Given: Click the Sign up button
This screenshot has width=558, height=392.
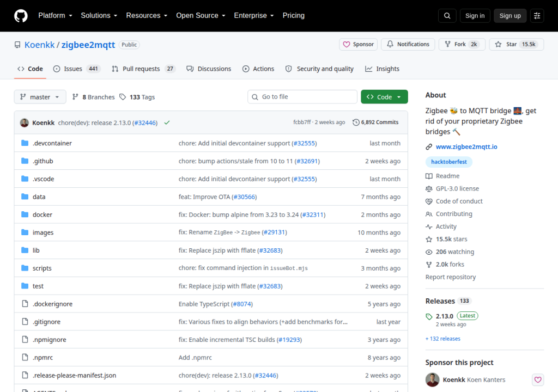Looking at the screenshot, I should pos(510,16).
